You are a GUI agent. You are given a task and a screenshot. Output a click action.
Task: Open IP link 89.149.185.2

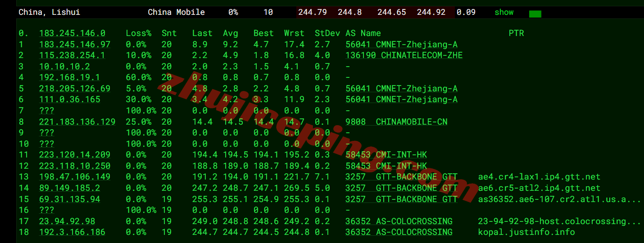(69, 188)
